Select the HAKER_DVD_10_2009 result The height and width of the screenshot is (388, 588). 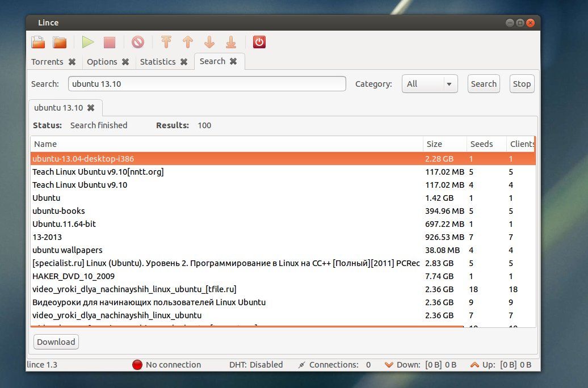pyautogui.click(x=283, y=276)
